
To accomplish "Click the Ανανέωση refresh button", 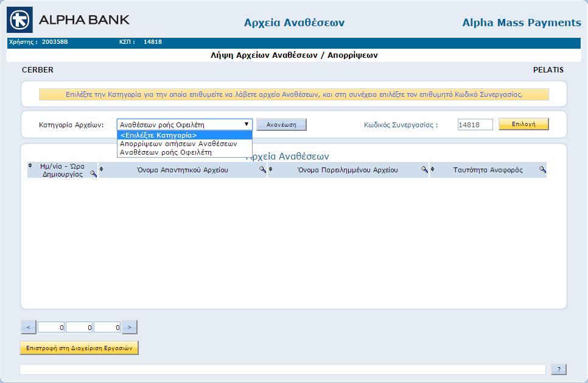I will 281,125.
